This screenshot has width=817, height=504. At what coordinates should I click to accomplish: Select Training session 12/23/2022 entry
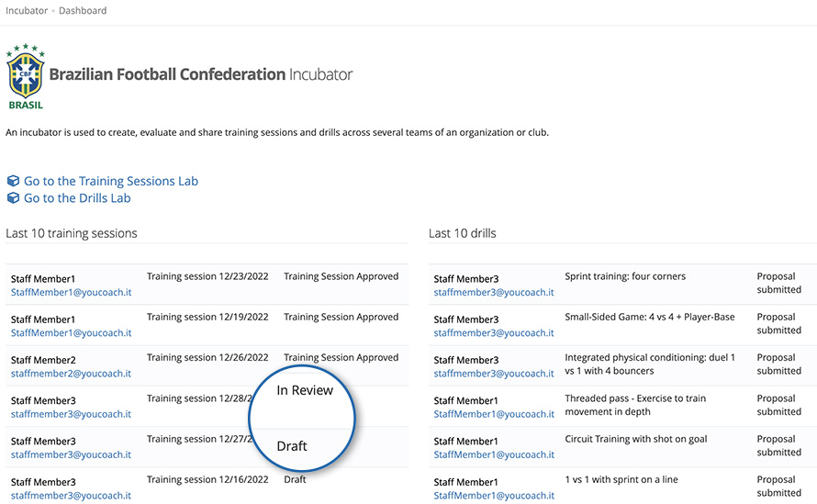207,276
